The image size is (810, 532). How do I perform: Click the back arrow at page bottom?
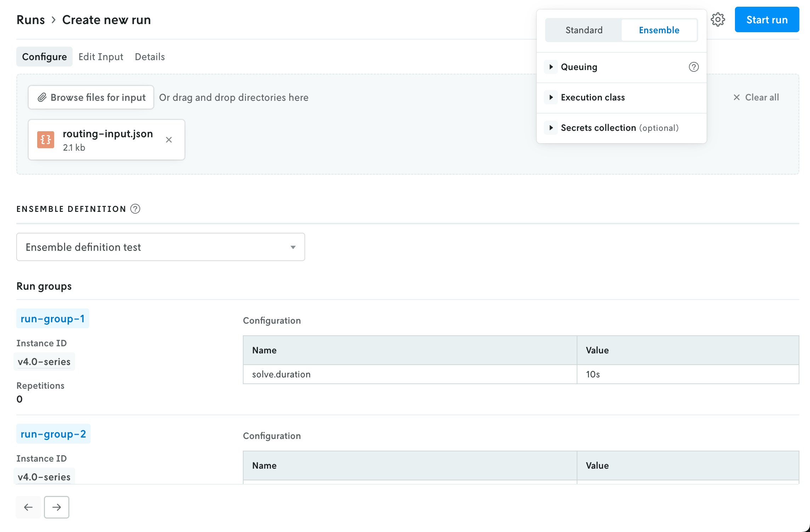(x=28, y=507)
